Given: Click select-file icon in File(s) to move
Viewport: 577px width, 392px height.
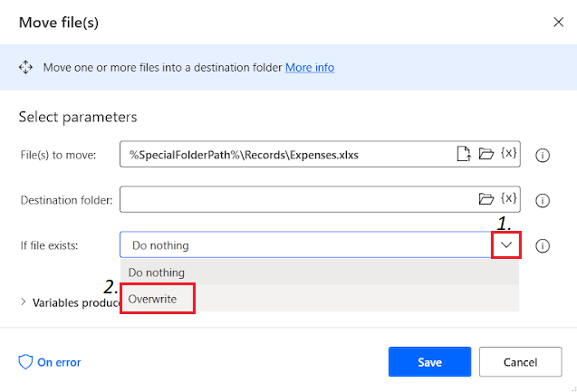Looking at the screenshot, I should [x=464, y=154].
